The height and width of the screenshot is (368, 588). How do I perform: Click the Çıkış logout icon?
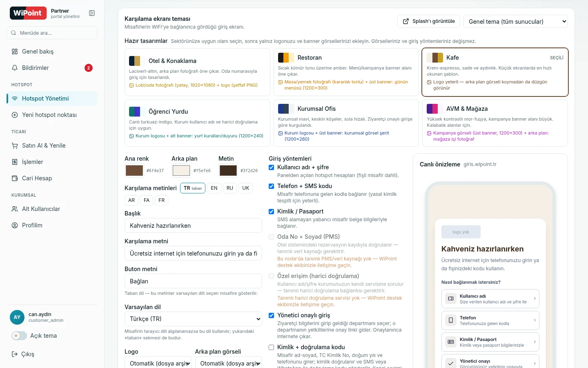click(15, 354)
